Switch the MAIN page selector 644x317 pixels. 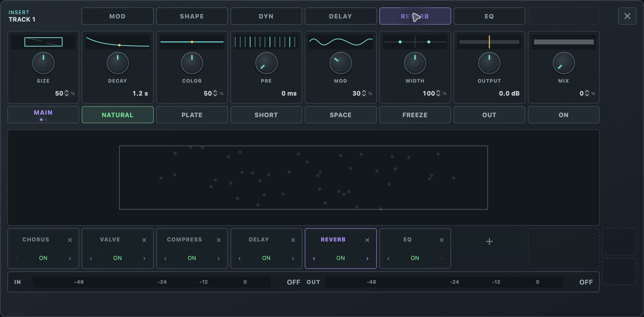pos(43,115)
